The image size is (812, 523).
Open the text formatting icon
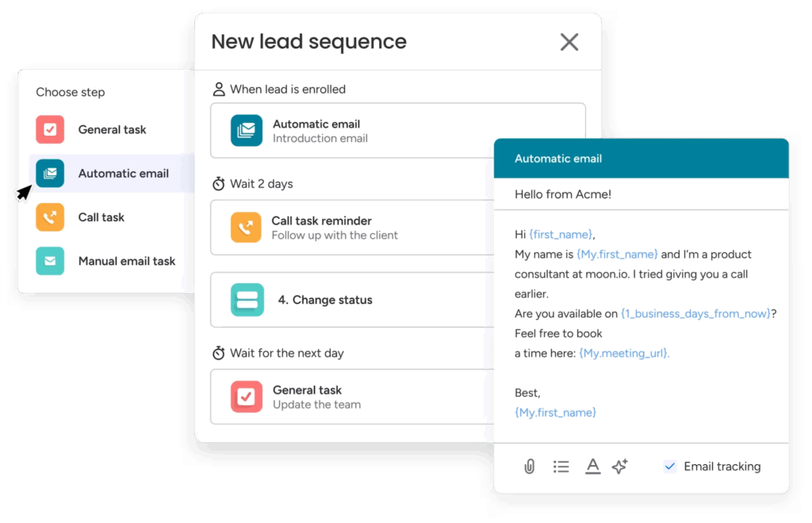(x=592, y=467)
